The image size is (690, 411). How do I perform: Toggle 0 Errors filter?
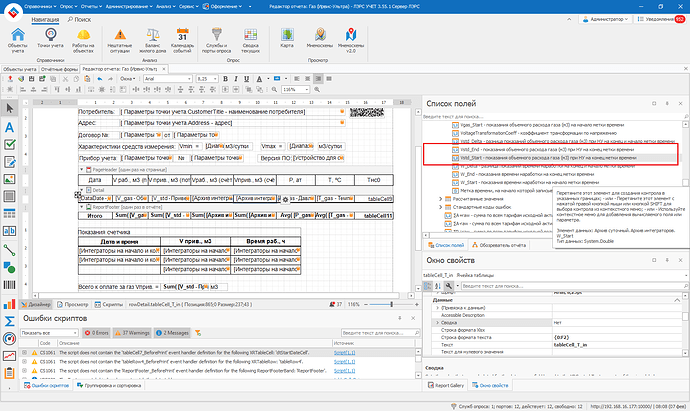(x=96, y=333)
